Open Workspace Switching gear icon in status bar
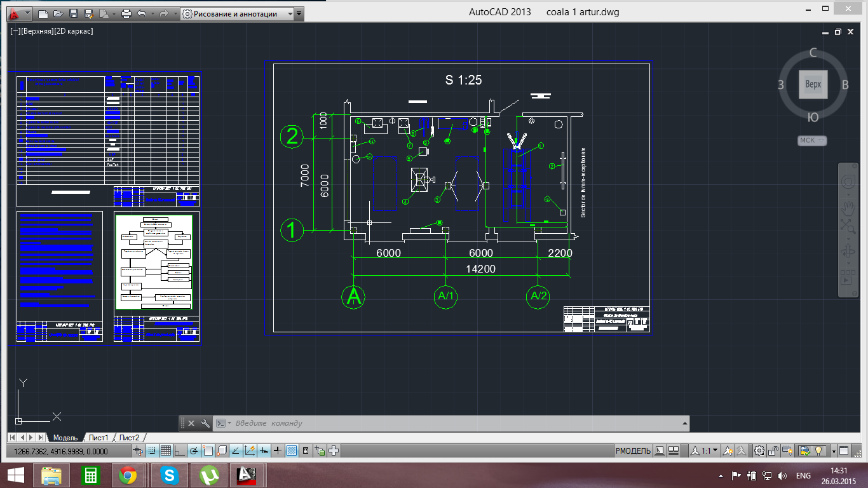The height and width of the screenshot is (488, 868). [759, 451]
